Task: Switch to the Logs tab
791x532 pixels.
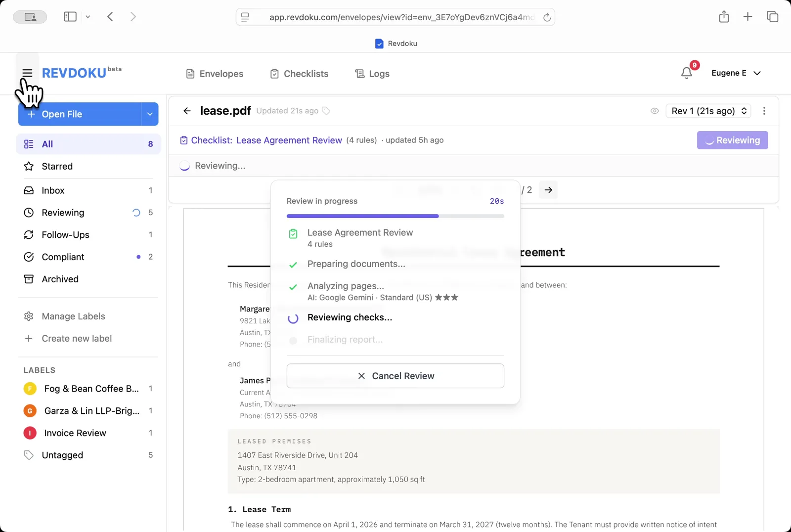Action: 372,74
